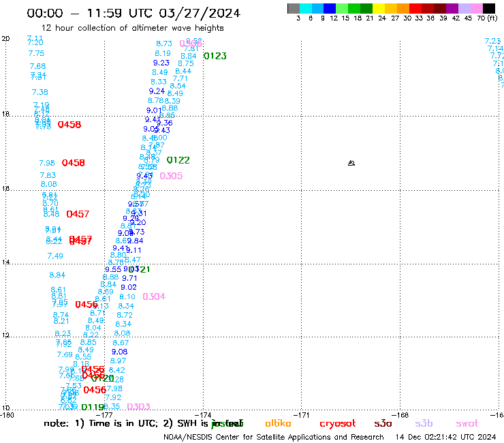Click the wave height value '8.23'

tap(63, 334)
